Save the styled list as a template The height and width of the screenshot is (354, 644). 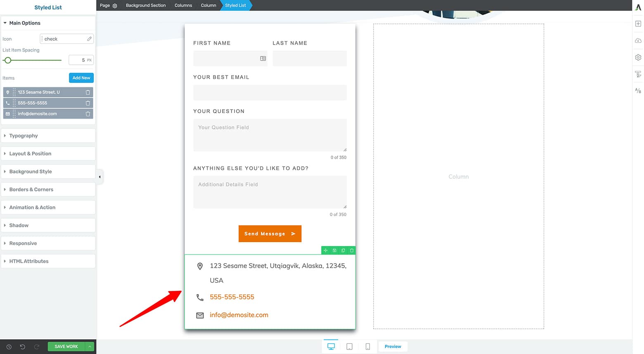click(334, 250)
